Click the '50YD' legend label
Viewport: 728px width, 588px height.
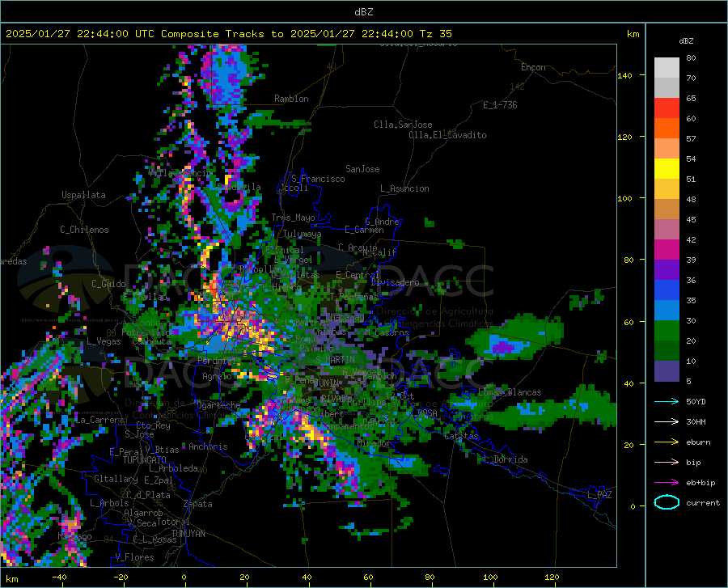[696, 401]
